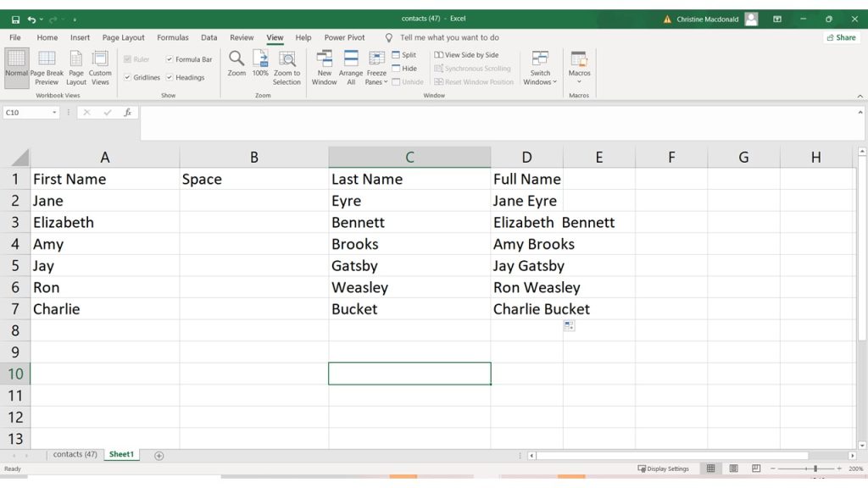The image size is (868, 488).
Task: Set zoom to 100% icon
Action: click(260, 59)
